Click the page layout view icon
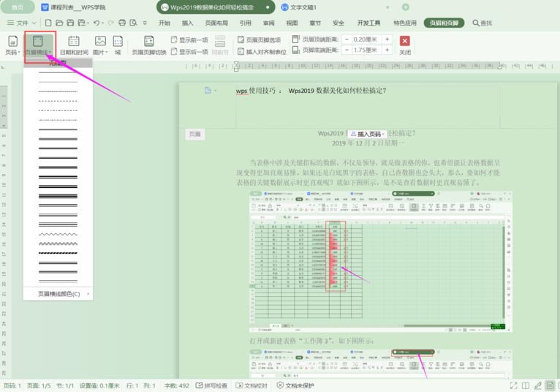Viewport: 560px width, 392px height. [550, 385]
